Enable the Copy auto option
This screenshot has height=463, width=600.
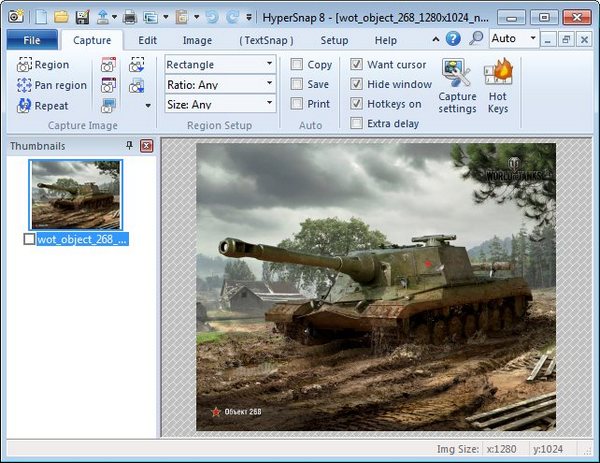pos(298,65)
